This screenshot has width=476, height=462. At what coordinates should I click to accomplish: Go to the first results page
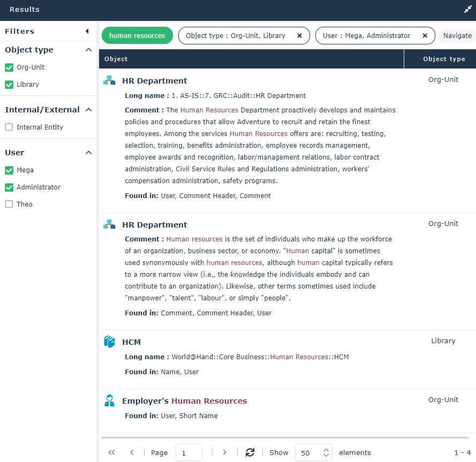click(111, 452)
